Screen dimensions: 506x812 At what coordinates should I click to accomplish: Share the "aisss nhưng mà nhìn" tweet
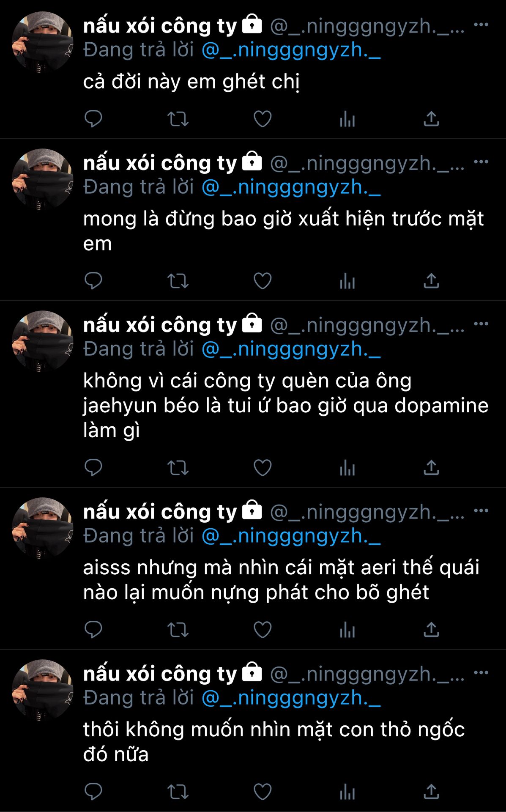click(x=431, y=630)
